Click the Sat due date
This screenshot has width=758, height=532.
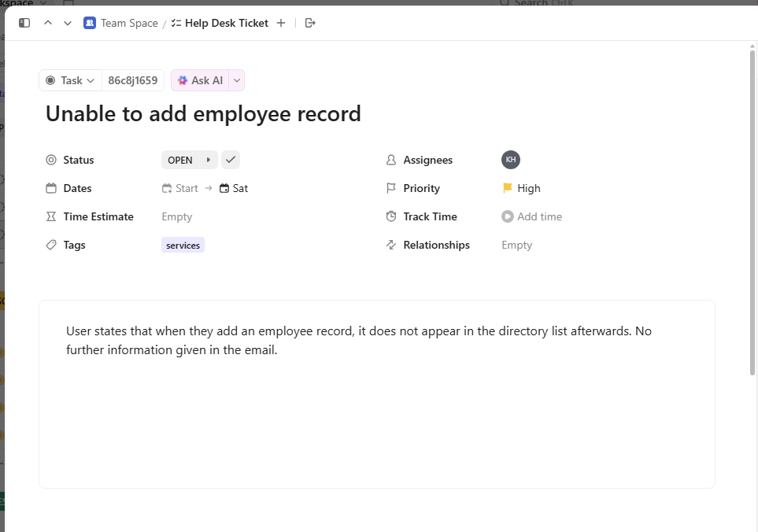coord(234,188)
